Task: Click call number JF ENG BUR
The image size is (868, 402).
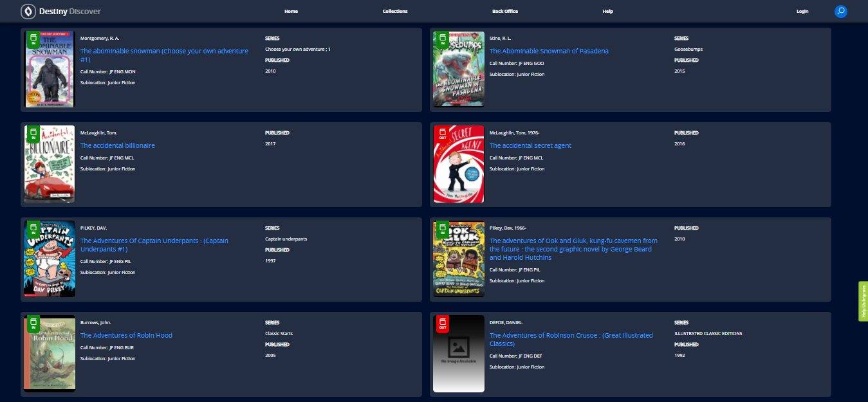Action: [x=122, y=347]
